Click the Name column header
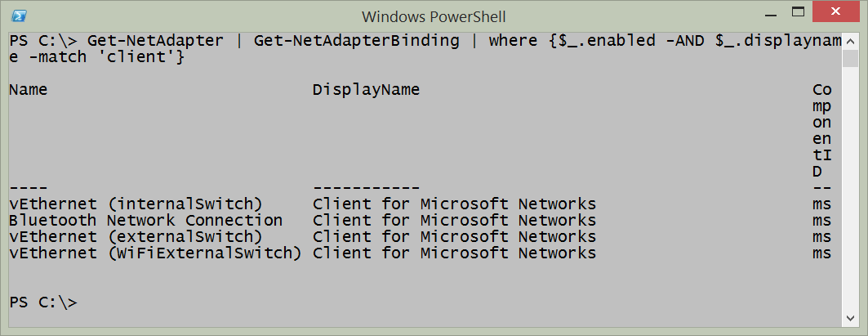This screenshot has height=336, width=868. 28,90
